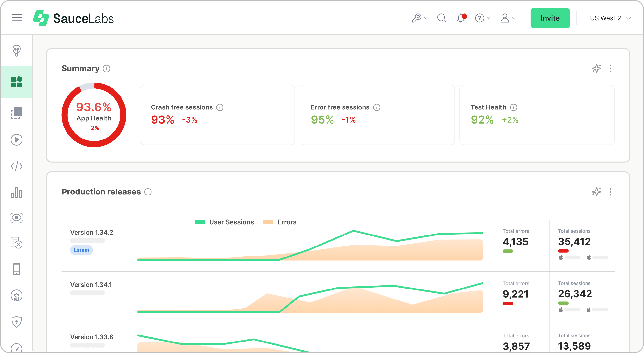Open the notifications bell
Screen dimensions: 644x353
click(461, 18)
